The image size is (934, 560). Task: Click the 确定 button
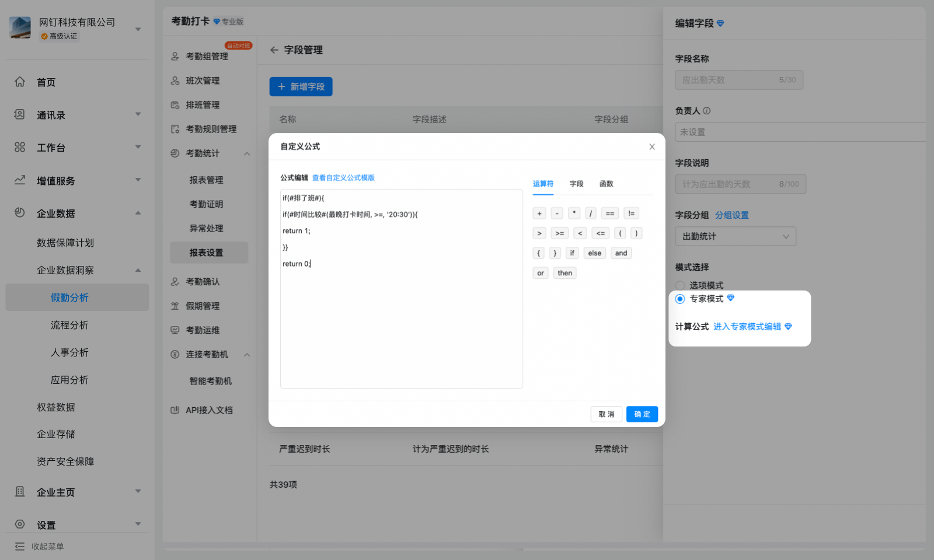pos(642,414)
